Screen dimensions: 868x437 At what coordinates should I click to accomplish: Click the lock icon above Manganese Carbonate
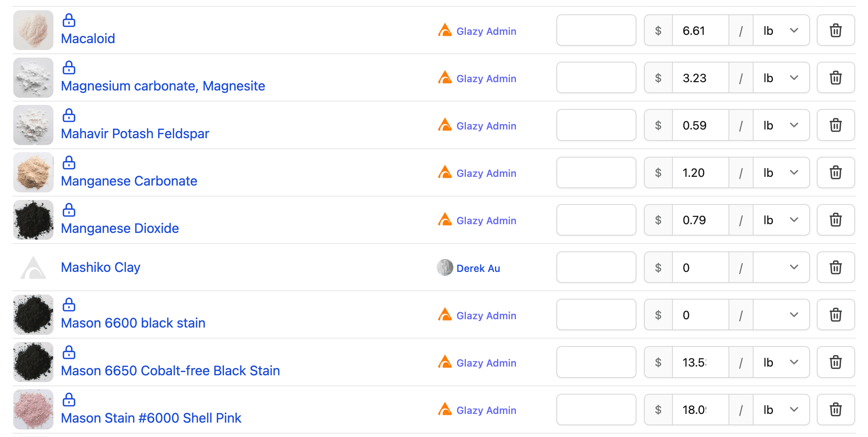pos(69,163)
